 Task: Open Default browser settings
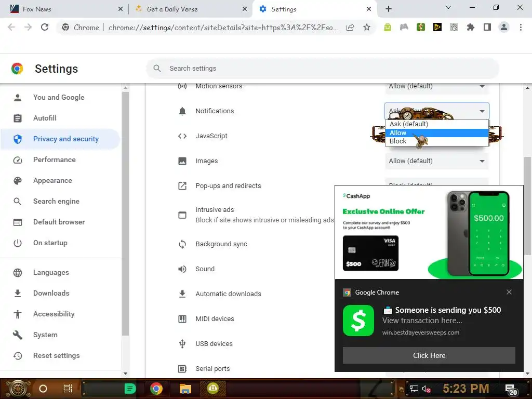point(60,222)
